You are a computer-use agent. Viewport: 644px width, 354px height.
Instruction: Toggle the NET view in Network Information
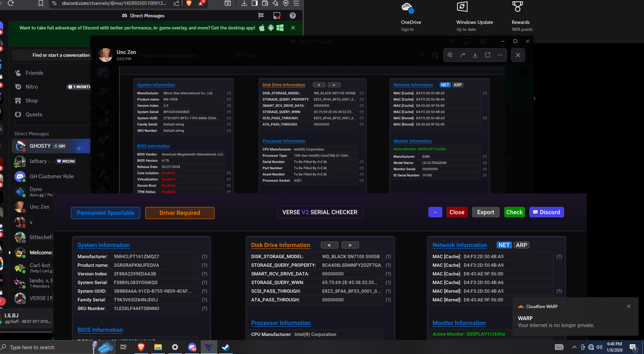tap(504, 245)
